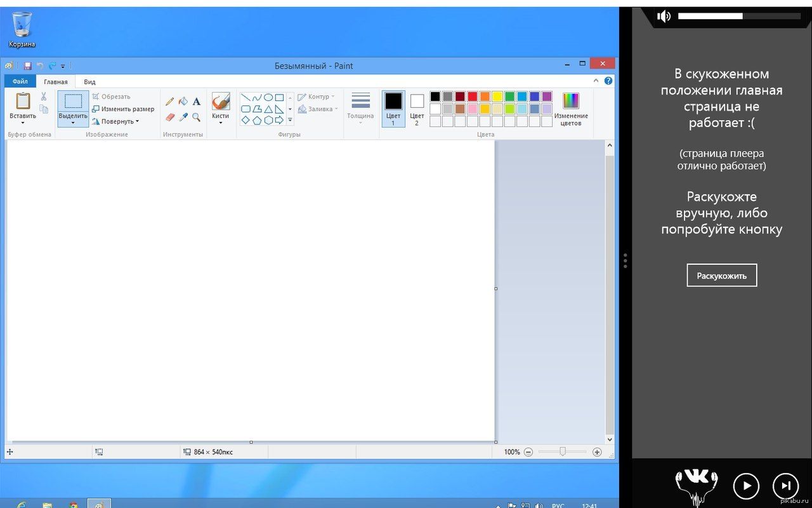
Task: Open the Rotate dropdown
Action: click(x=115, y=121)
